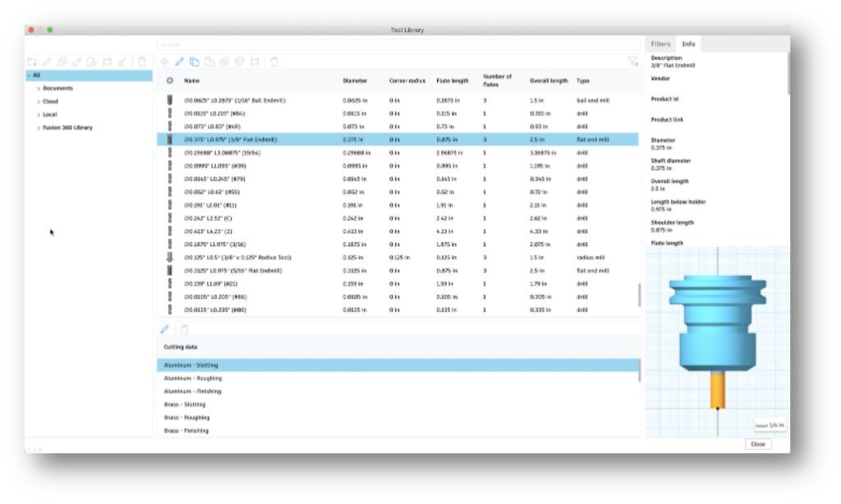Create a new tool with the plus icon

(164, 62)
